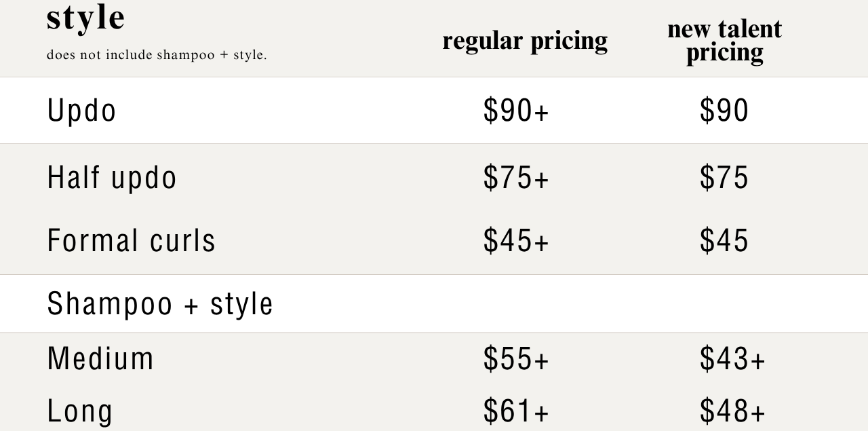Click the Updo new talent price $90
Image resolution: width=868 pixels, height=431 pixels.
[724, 111]
